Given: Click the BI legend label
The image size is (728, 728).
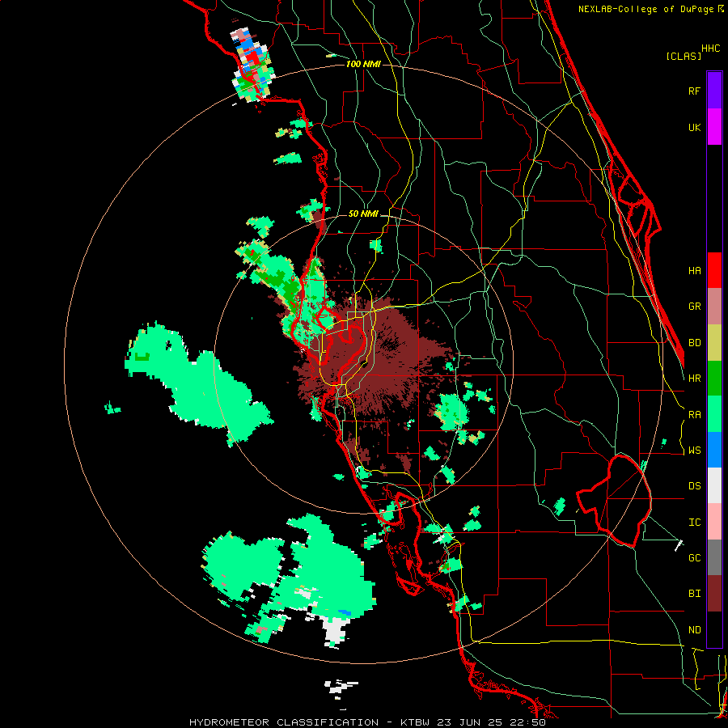Looking at the screenshot, I should point(695,594).
